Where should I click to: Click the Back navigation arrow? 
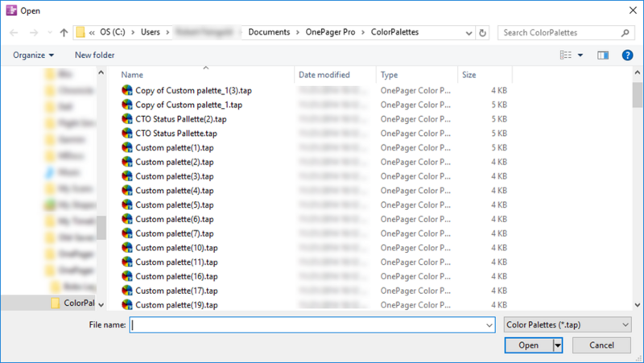14,32
